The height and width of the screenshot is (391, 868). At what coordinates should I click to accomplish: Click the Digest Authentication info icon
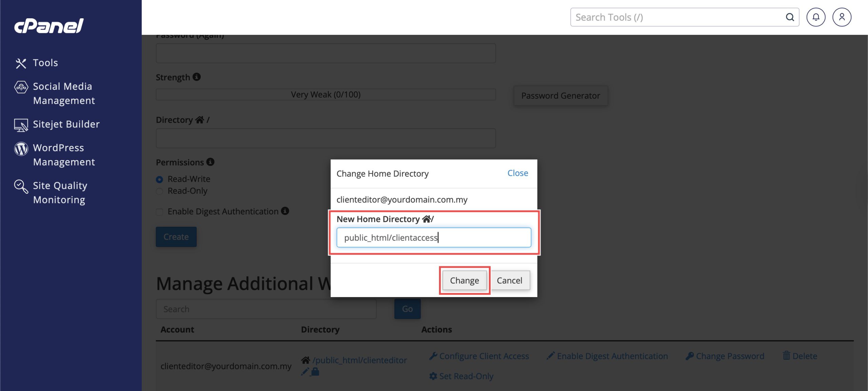[285, 211]
